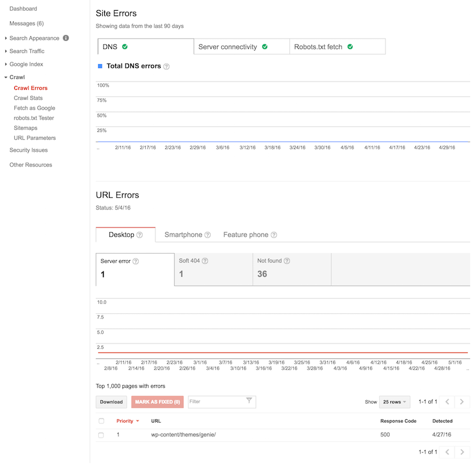The width and height of the screenshot is (476, 468).
Task: Click the filter funnel icon
Action: [x=249, y=401]
